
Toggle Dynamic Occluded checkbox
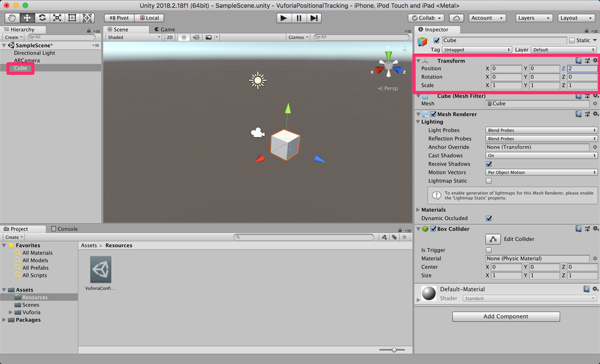pyautogui.click(x=489, y=218)
